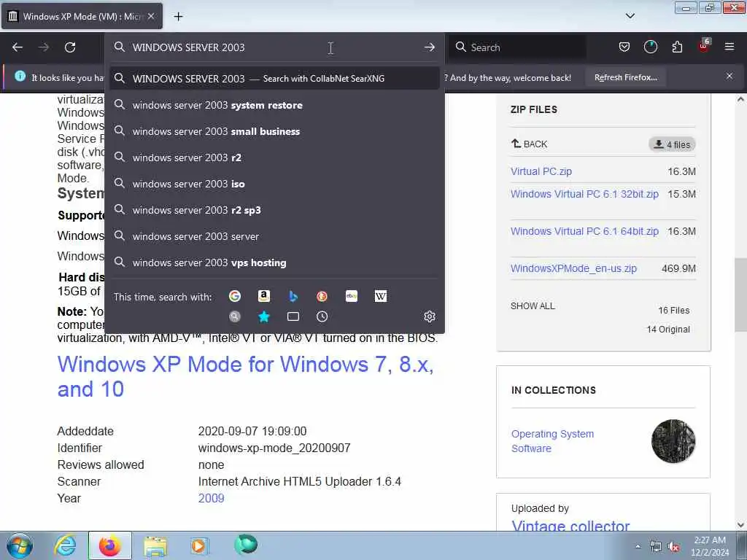Screen dimensions: 747x560
Task: Open the uBlock Origin extension icon
Action: [704, 47]
